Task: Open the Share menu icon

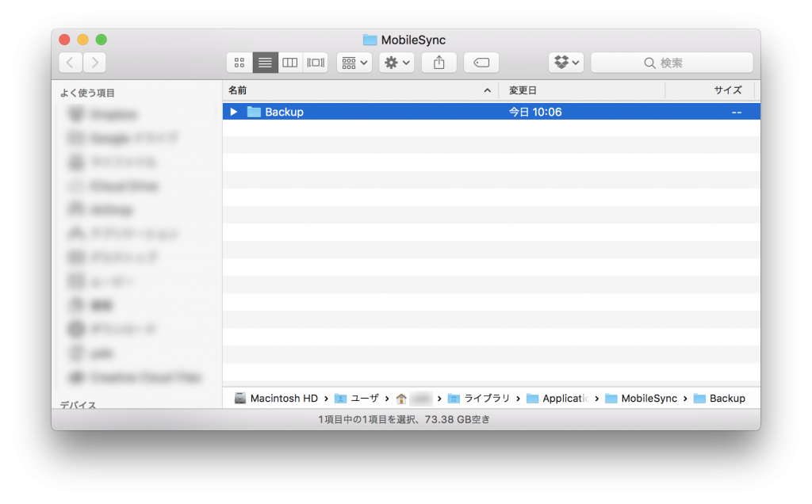Action: [x=439, y=62]
